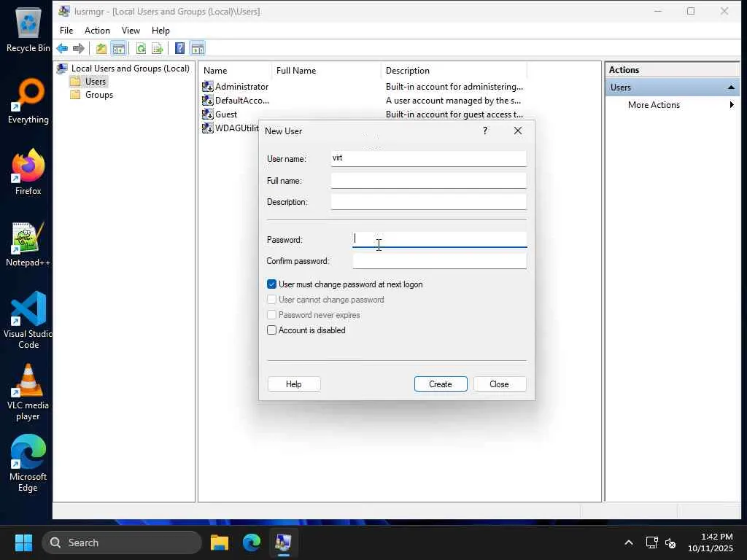The image size is (747, 560).
Task: Click the Help button in New User dialog
Action: [294, 384]
